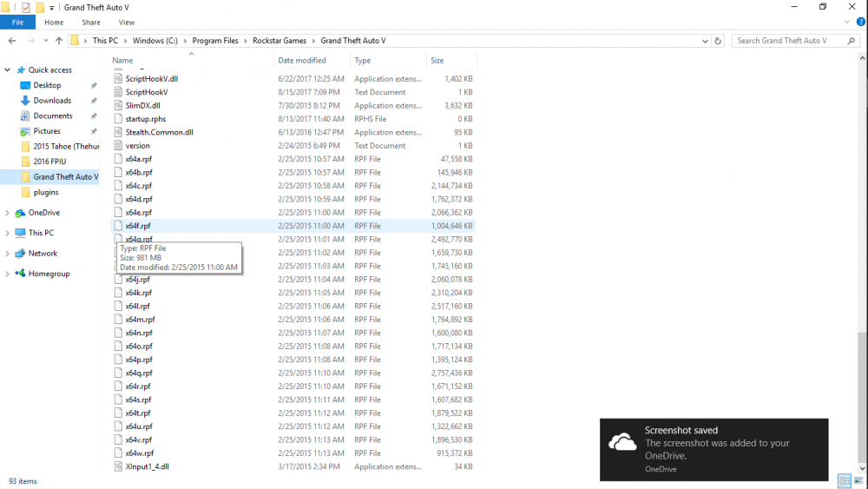Select the XInput1_4.dll file icon
Viewport: 868px width, 489px height.
[118, 466]
